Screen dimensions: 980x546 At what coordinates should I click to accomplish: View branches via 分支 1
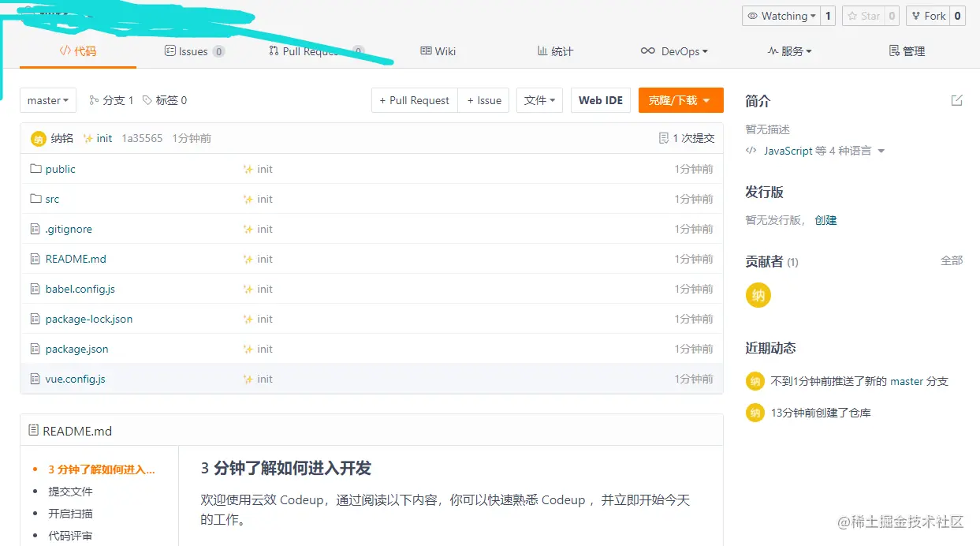(111, 100)
